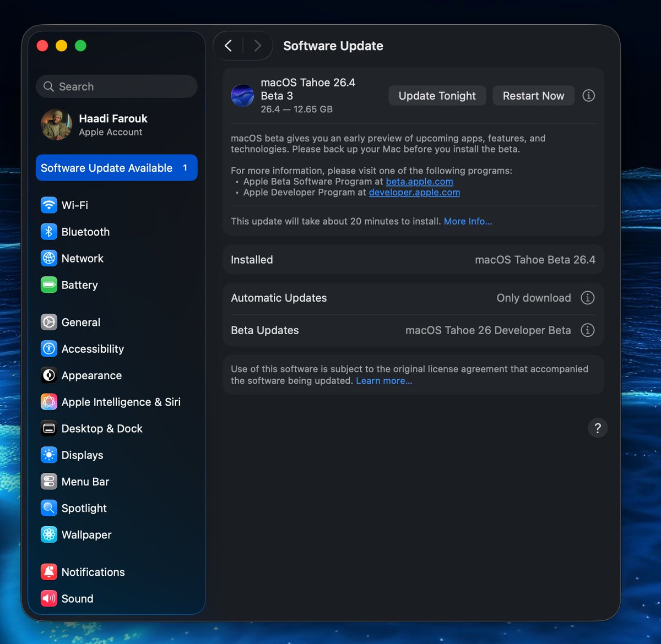Image resolution: width=661 pixels, height=644 pixels.
Task: Click the Update Tonight button
Action: click(437, 95)
